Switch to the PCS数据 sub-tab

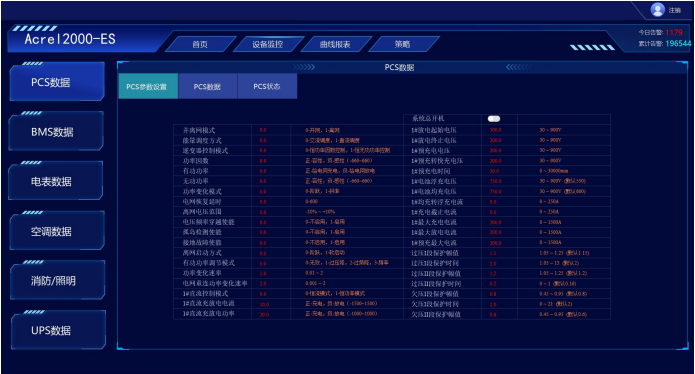207,86
